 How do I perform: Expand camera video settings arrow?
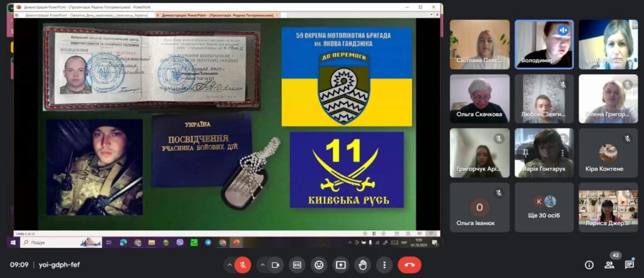point(262,265)
